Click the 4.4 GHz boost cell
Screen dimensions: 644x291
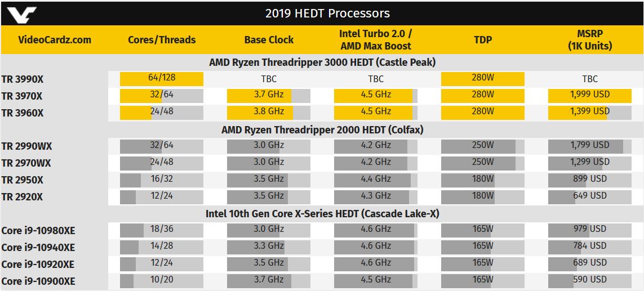coord(376,180)
